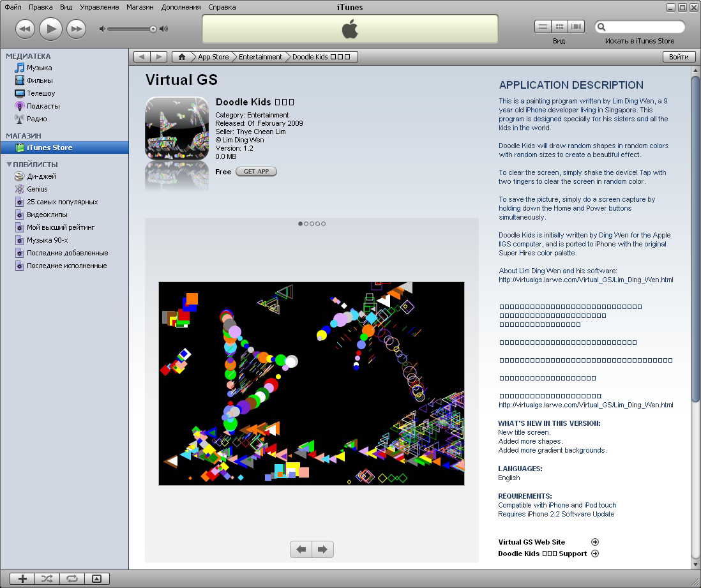
Task: Click the Play button
Action: tap(50, 29)
